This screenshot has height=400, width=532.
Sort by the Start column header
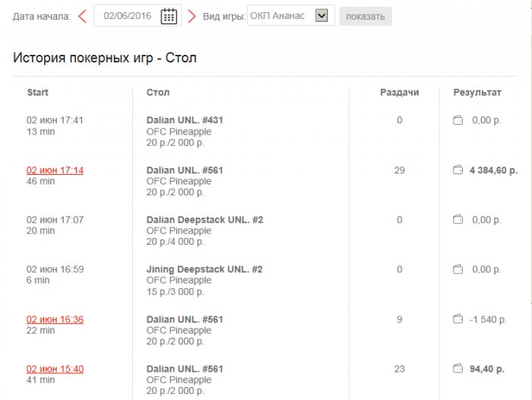pos(38,93)
